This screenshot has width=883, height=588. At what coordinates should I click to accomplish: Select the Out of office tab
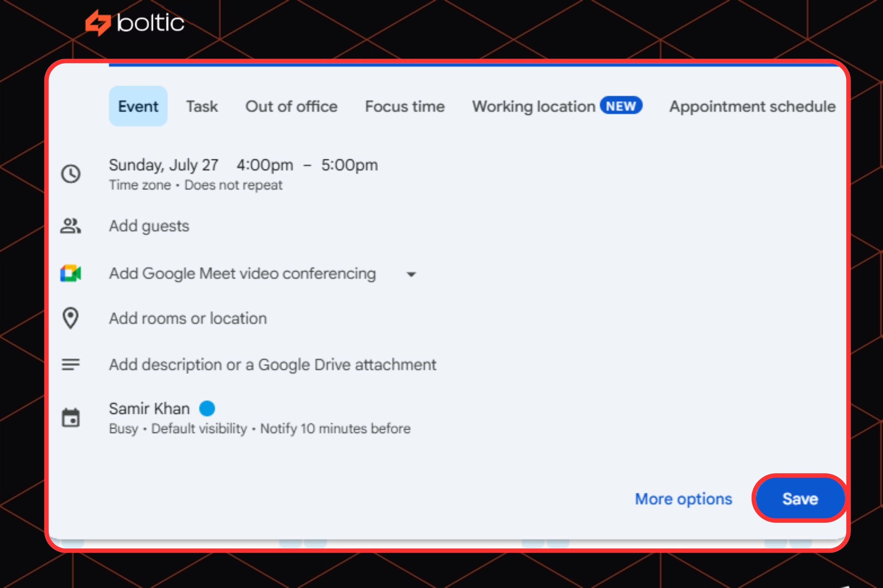tap(291, 107)
